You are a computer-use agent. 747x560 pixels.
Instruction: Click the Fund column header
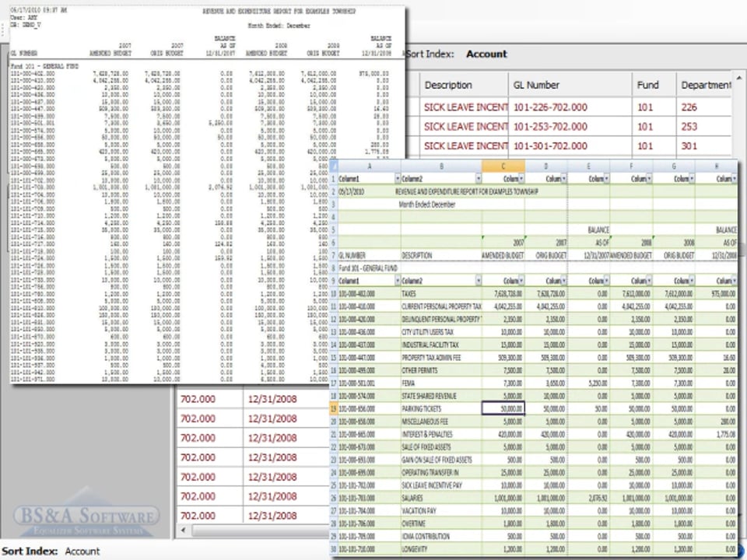(x=654, y=85)
